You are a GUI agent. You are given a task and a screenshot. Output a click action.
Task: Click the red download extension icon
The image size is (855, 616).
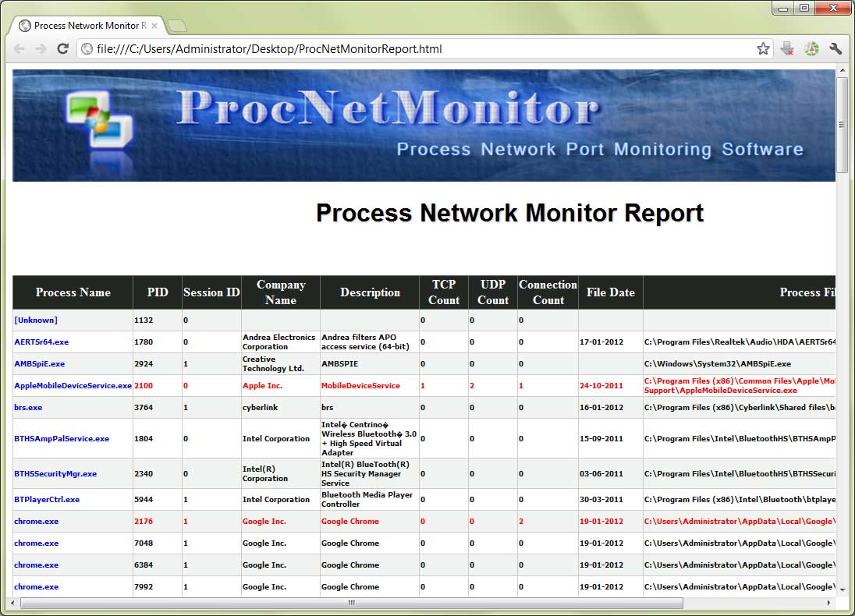point(787,49)
